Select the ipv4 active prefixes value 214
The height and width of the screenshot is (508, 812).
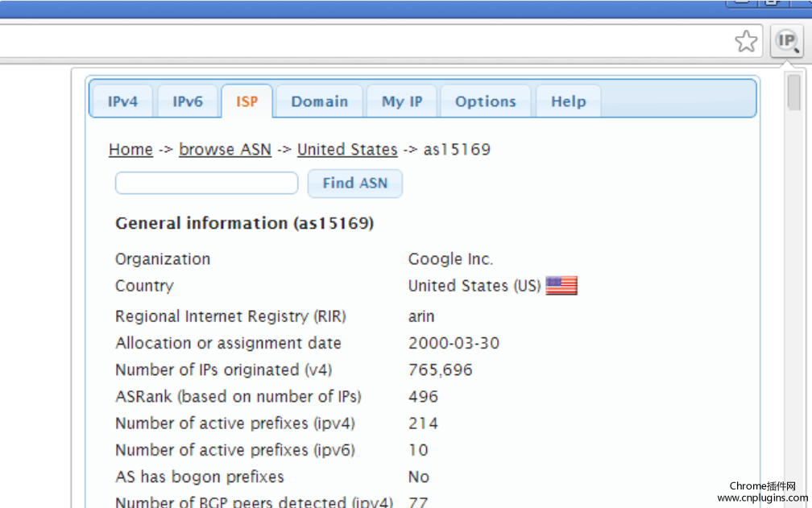[423, 423]
